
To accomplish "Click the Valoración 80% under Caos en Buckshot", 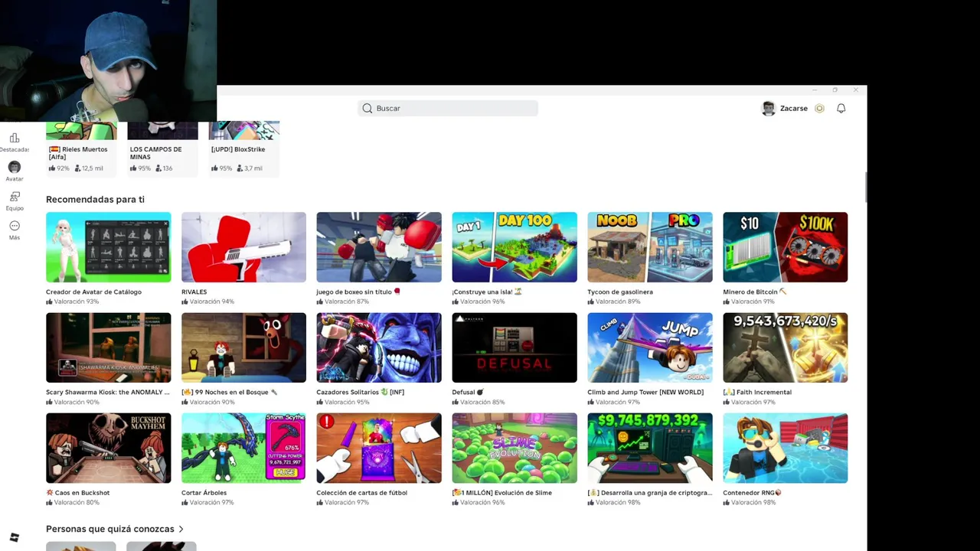I will pyautogui.click(x=73, y=503).
